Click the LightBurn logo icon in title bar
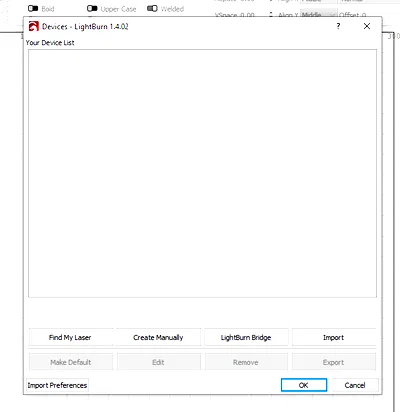This screenshot has width=400, height=412. tap(34, 26)
